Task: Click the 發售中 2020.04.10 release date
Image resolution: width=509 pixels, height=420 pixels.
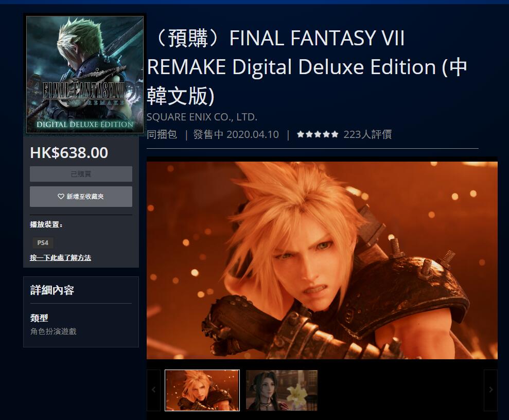Action: 236,134
